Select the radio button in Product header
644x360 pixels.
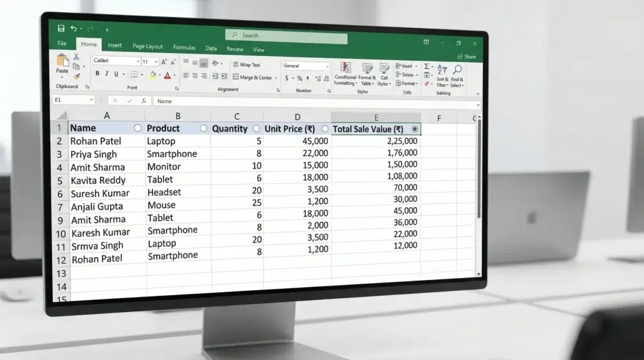[x=203, y=128]
